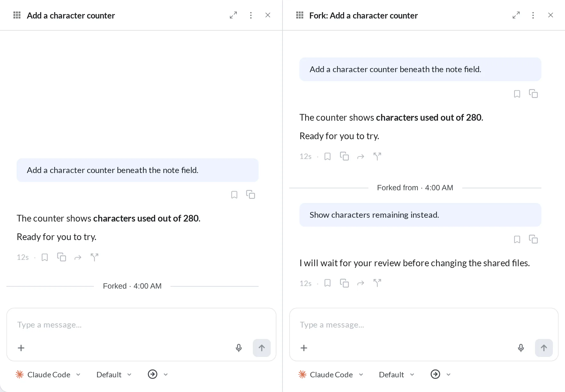Copy first user message in Fork panel
Viewport: 565px width, 392px height.
pos(533,94)
